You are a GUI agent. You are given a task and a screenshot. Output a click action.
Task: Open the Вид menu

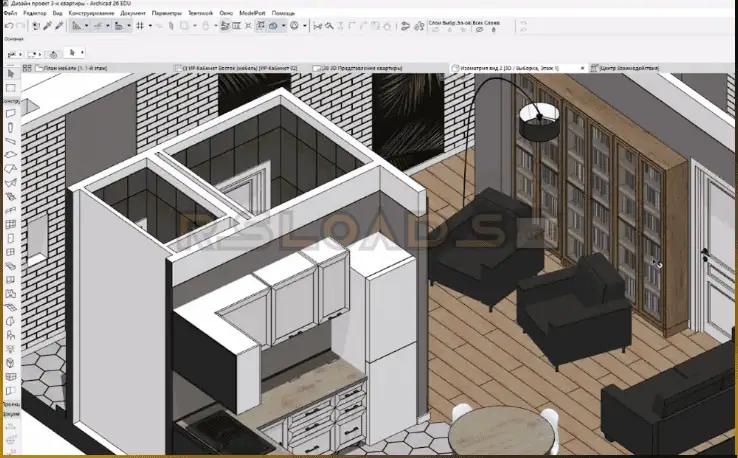(x=57, y=13)
